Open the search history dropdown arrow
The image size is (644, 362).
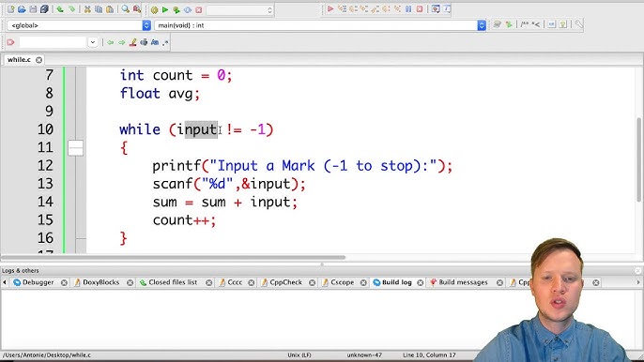93,42
